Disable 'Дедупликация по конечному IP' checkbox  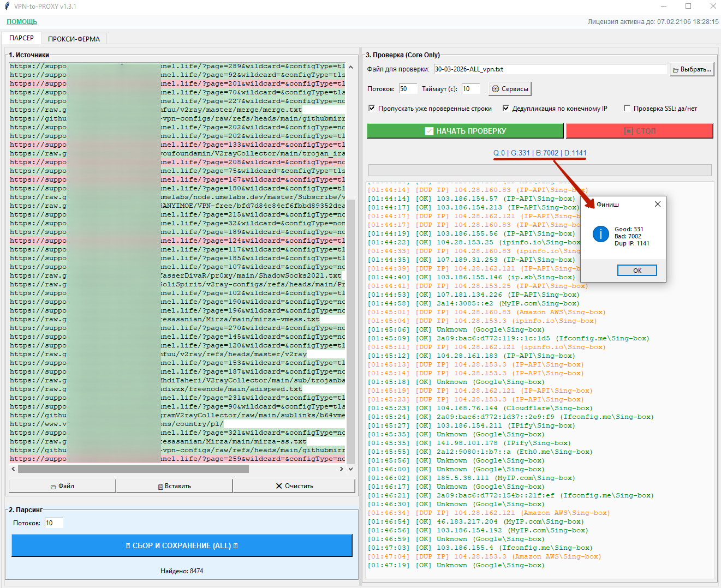[506, 109]
